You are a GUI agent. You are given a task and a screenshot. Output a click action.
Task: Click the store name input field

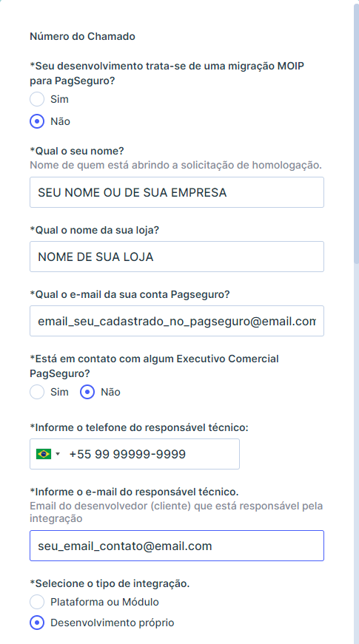(x=177, y=257)
